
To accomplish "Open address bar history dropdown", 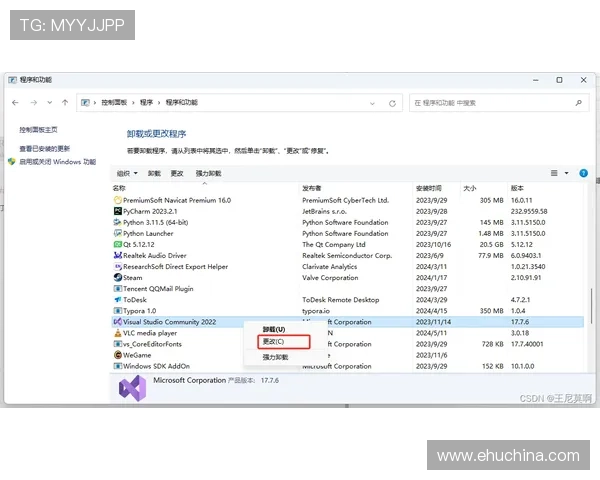I will (x=372, y=103).
